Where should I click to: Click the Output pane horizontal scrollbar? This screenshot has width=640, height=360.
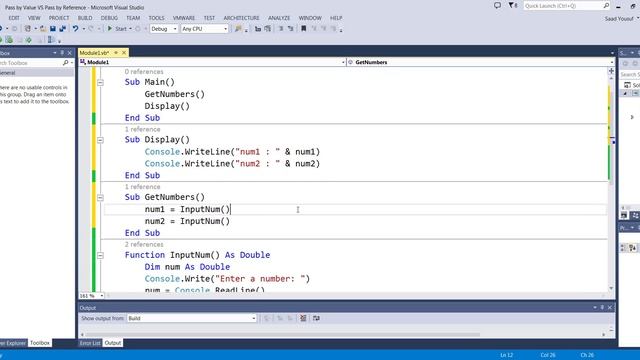click(x=283, y=334)
